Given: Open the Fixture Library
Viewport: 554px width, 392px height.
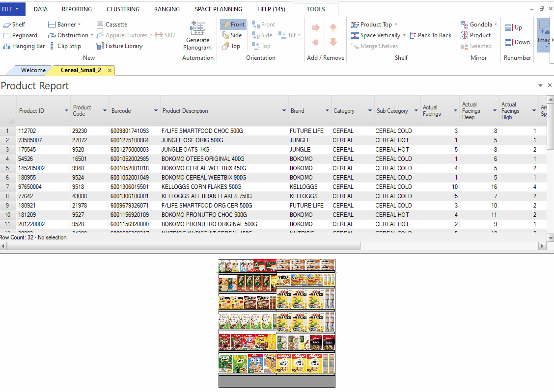Looking at the screenshot, I should [x=119, y=46].
